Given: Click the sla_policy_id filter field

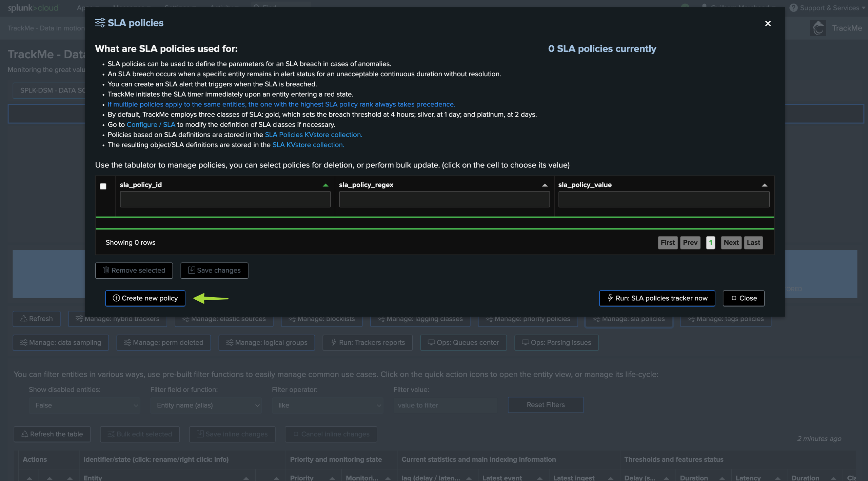Looking at the screenshot, I should coord(225,199).
